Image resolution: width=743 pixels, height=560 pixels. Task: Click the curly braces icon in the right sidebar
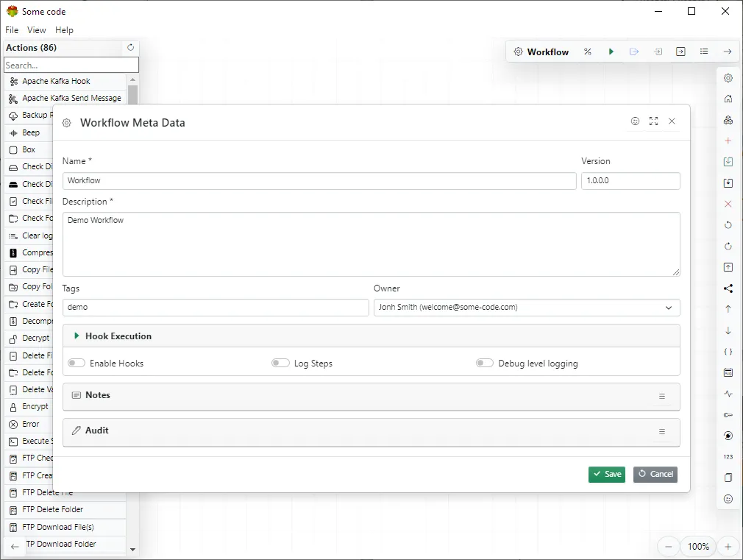click(728, 352)
